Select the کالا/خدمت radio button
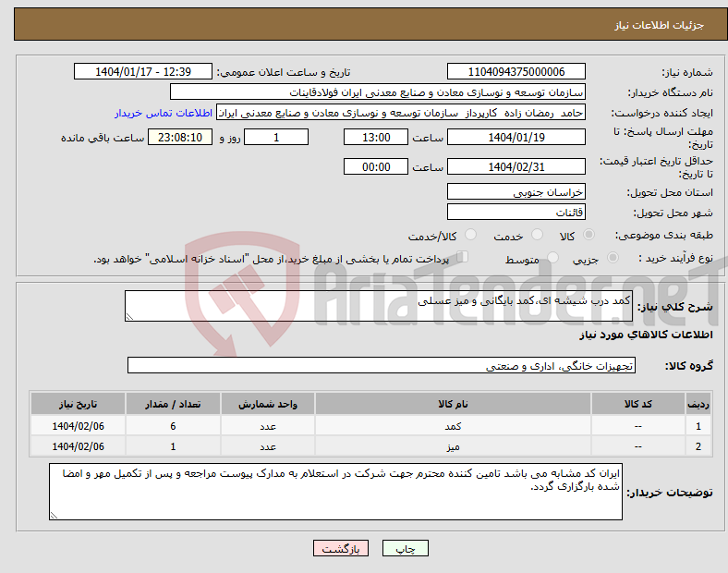Screen dimensions: 728x573 471,235
